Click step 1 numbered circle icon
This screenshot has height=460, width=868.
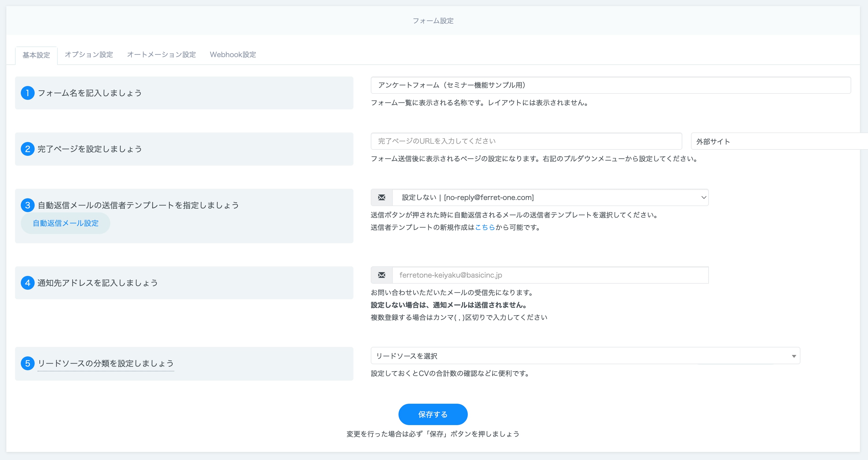(x=28, y=93)
